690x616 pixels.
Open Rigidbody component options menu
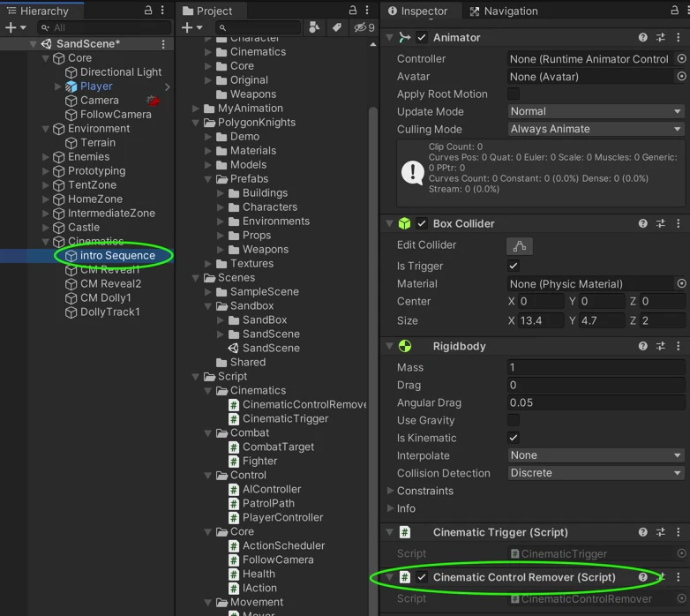pos(679,346)
